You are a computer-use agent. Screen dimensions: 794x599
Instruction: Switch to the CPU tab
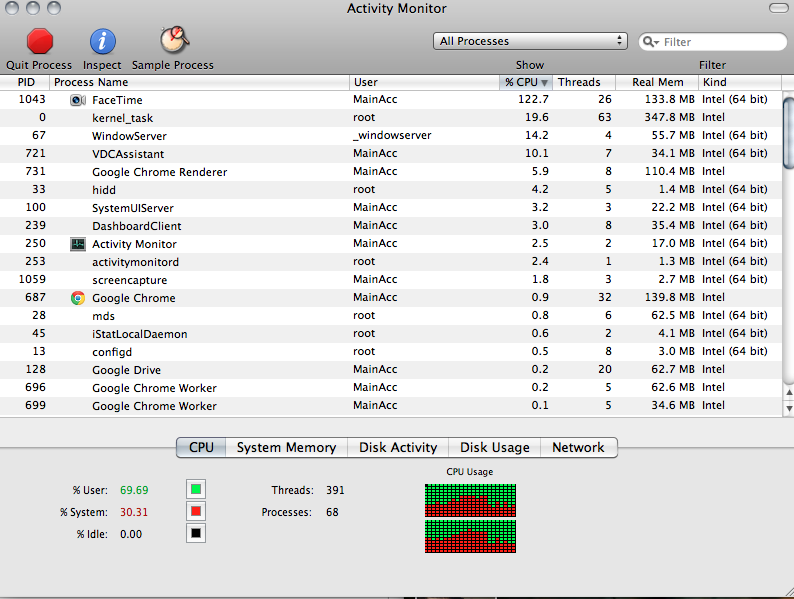[x=201, y=448]
